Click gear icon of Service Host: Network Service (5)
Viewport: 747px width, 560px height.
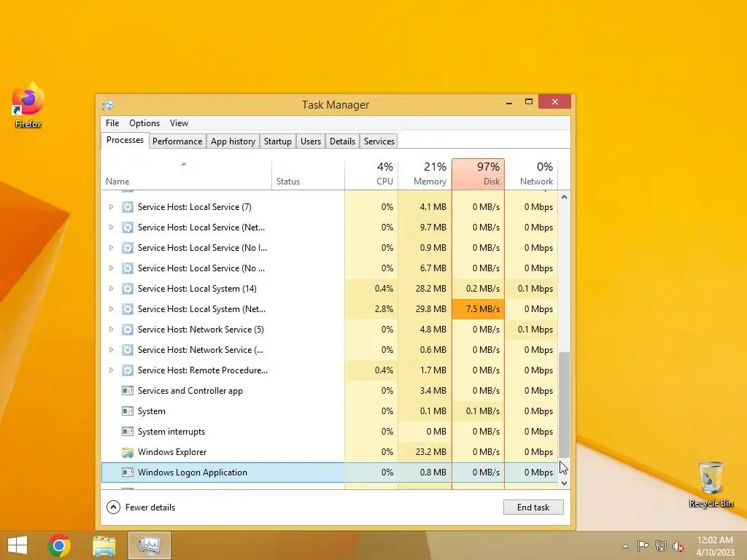coord(127,330)
